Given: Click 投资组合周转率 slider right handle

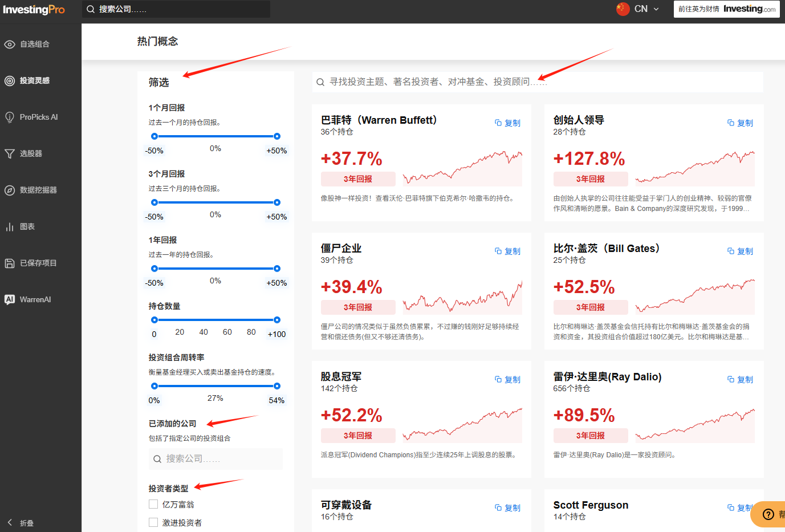Looking at the screenshot, I should (x=277, y=386).
